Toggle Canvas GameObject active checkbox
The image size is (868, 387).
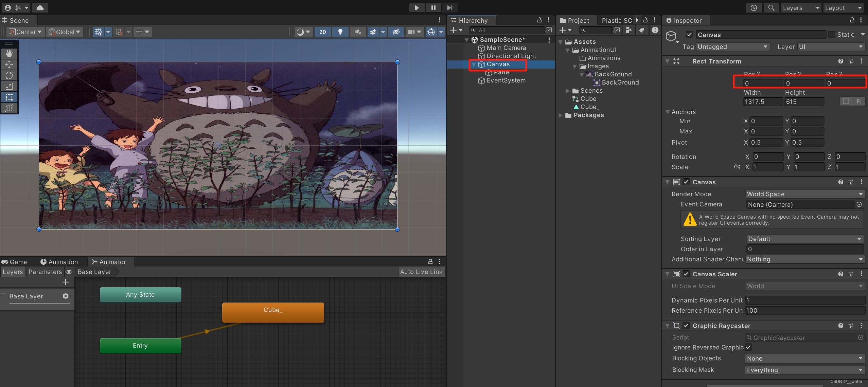[x=689, y=34]
